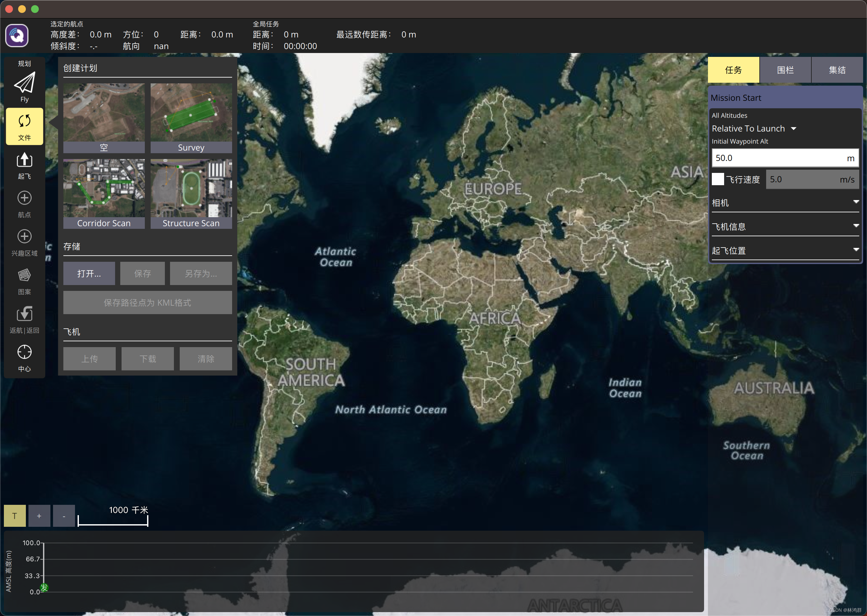Click the 下载 download button
Screen dimensions: 867x616
click(148, 359)
